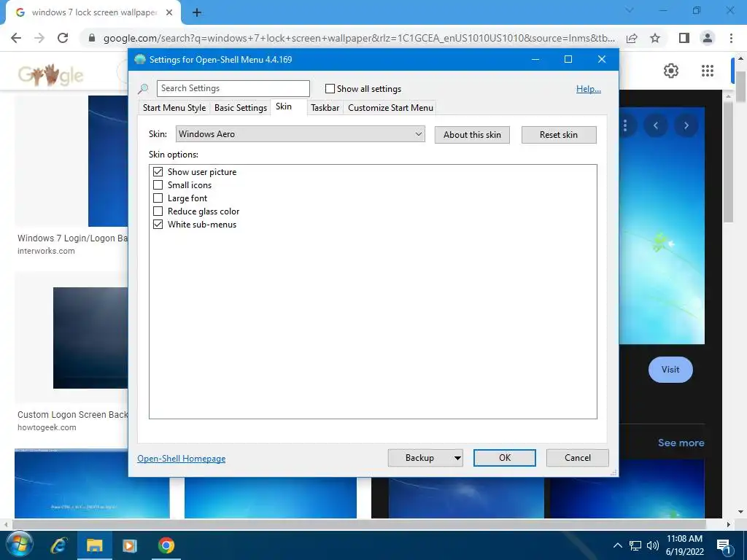
Task: Click About this skin button
Action: 472,135
